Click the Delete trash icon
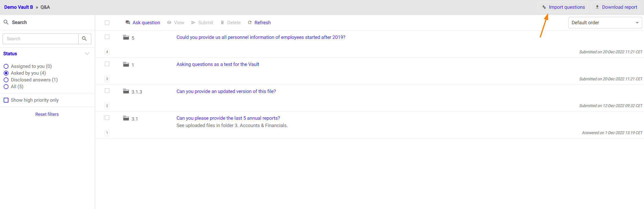This screenshot has height=209, width=644. 222,23
